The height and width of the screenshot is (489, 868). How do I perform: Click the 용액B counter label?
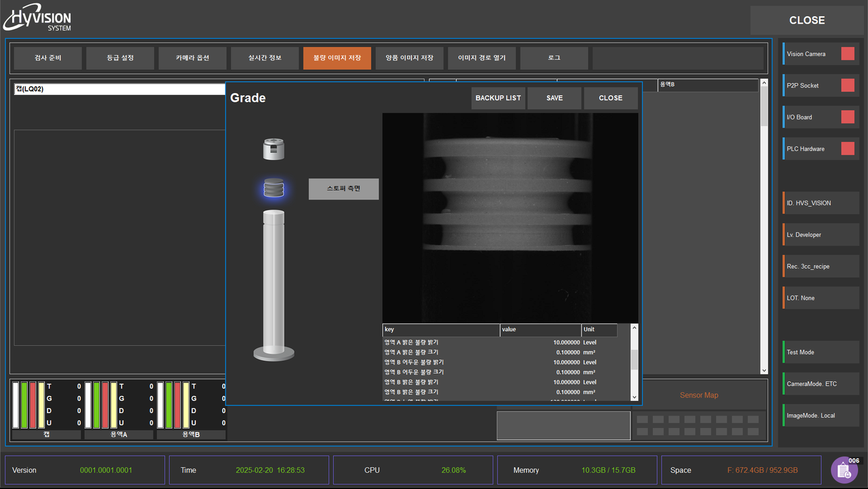[x=191, y=435]
